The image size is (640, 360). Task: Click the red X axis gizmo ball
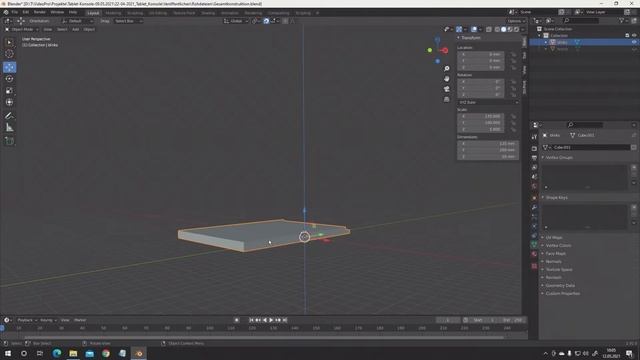[445, 51]
